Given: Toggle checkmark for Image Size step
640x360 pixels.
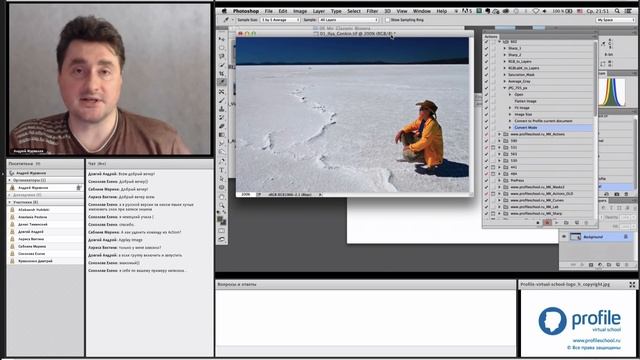Looking at the screenshot, I should (486, 114).
